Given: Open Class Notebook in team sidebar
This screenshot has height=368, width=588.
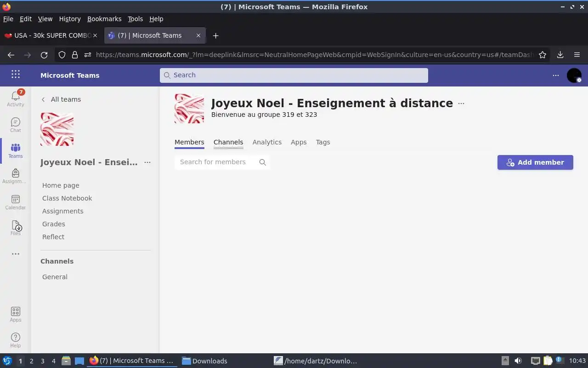Looking at the screenshot, I should [x=67, y=198].
